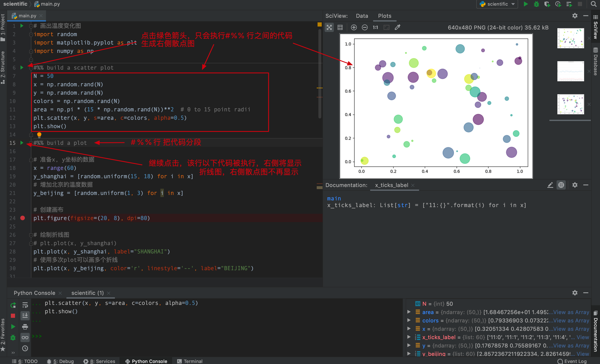Image resolution: width=600 pixels, height=364 pixels.
Task: Open the x_ticks_label documentation tab
Action: coord(392,185)
